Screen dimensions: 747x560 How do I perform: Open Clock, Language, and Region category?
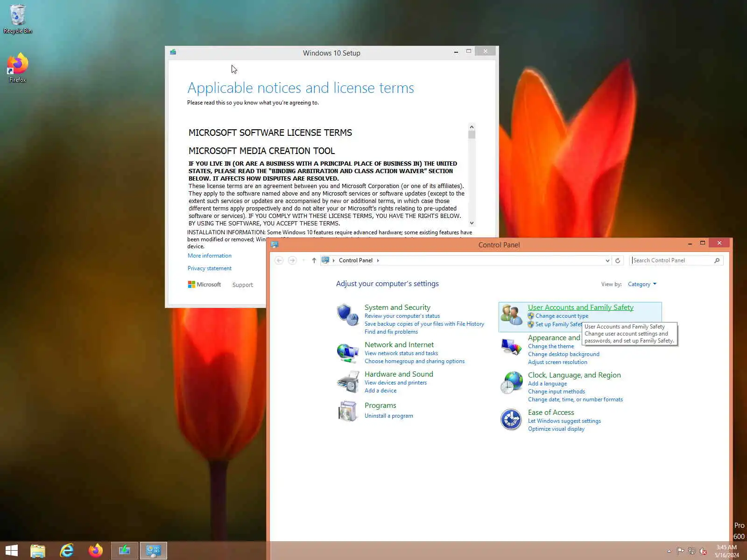pos(574,375)
